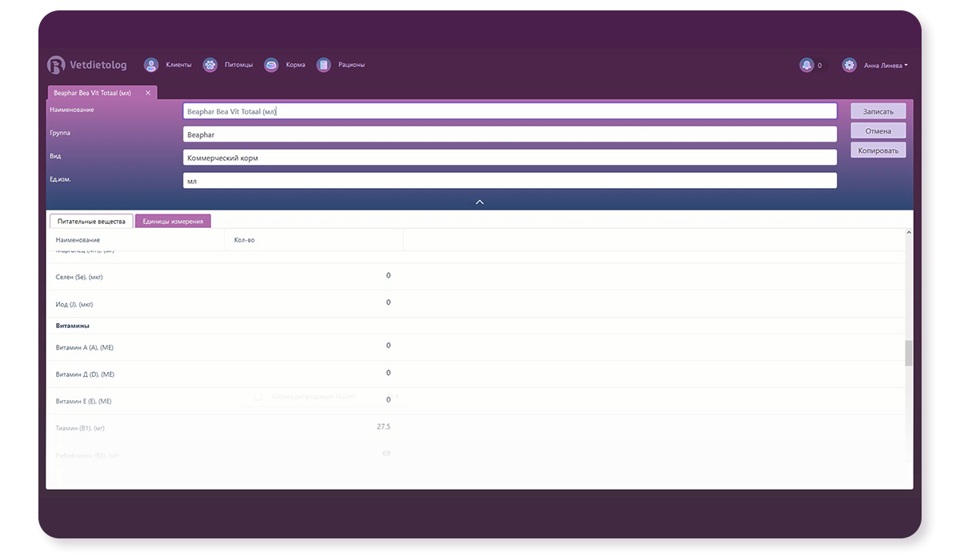The image size is (960, 560).
Task: Click the Витамин A quantity value
Action: (x=388, y=346)
